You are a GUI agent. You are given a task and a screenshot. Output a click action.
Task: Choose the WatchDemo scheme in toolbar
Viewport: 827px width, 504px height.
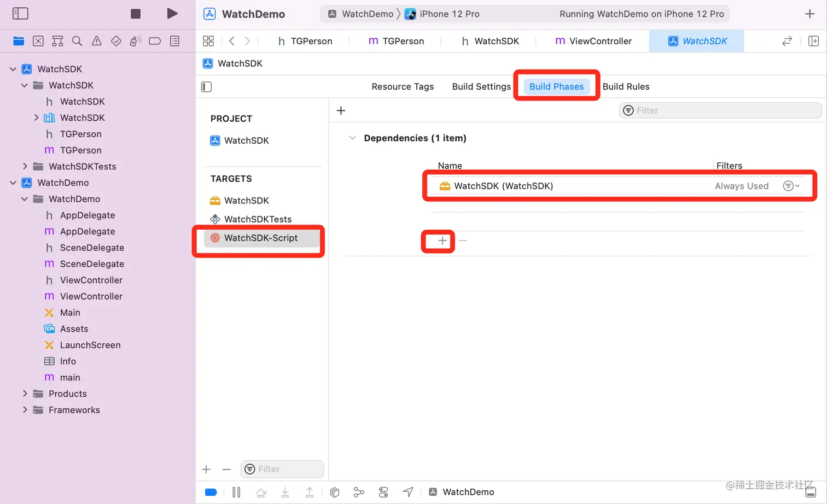coord(360,14)
